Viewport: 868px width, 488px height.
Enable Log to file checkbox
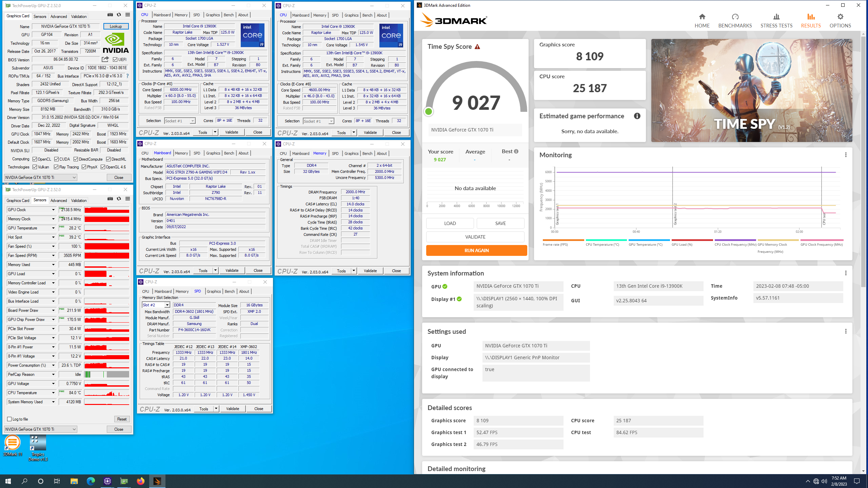point(9,419)
